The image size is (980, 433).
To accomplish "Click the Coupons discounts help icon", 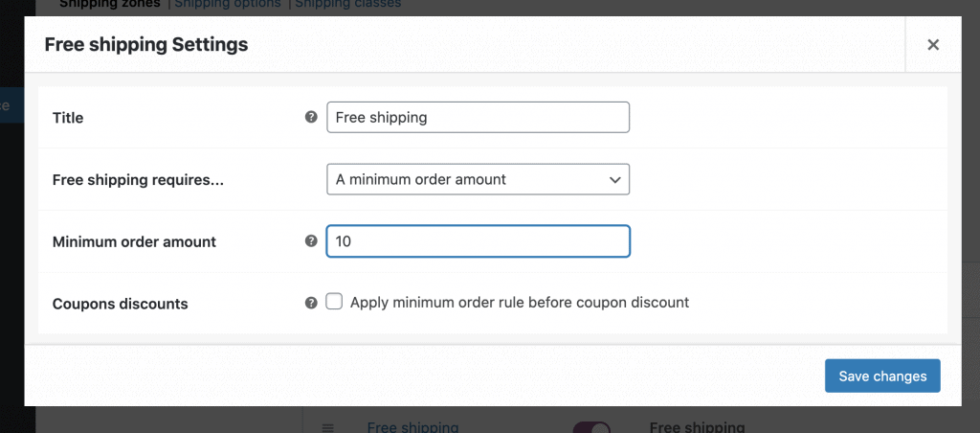I will pyautogui.click(x=311, y=303).
